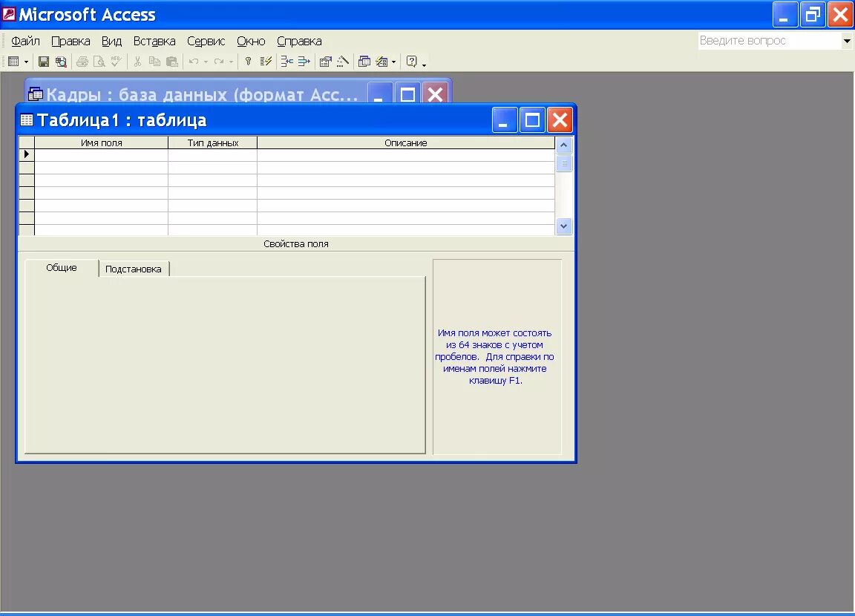Switch to the Общие tab
This screenshot has height=616, width=855.
click(x=62, y=268)
